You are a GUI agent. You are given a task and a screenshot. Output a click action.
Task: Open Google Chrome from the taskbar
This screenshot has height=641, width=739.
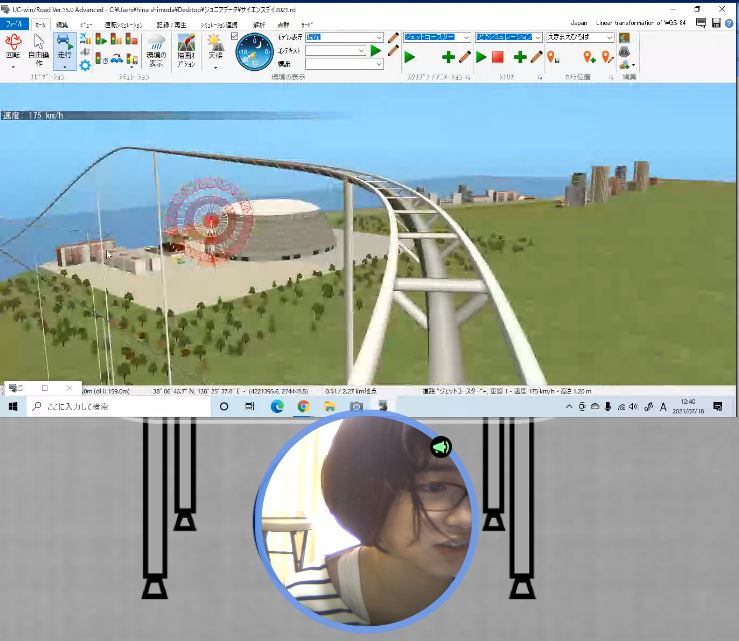tap(304, 406)
